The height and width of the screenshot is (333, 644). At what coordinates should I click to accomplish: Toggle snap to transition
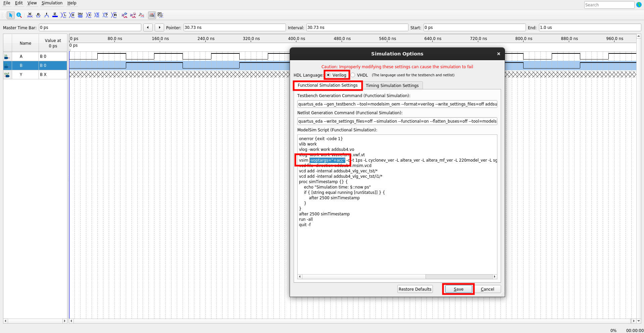click(x=152, y=15)
